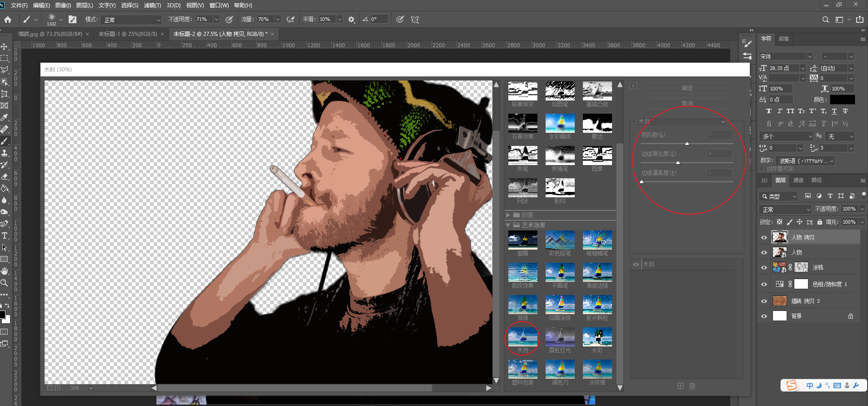
Task: Open the layer blend mode 正常 dropdown
Action: pyautogui.click(x=785, y=209)
